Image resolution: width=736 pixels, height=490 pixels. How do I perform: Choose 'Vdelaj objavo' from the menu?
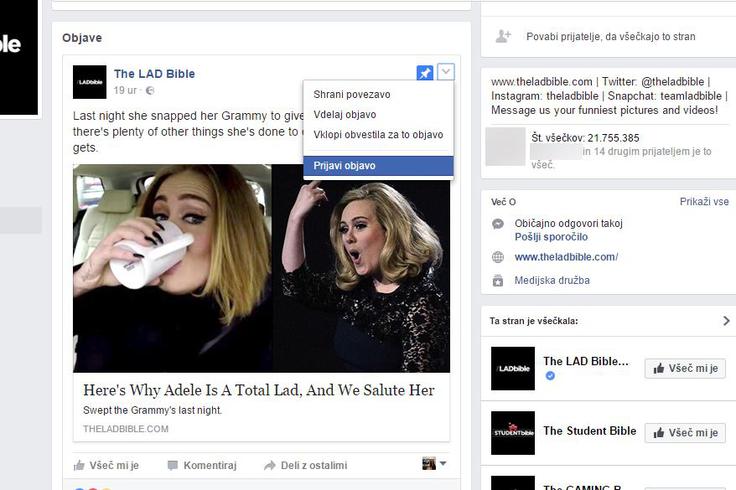378,115
